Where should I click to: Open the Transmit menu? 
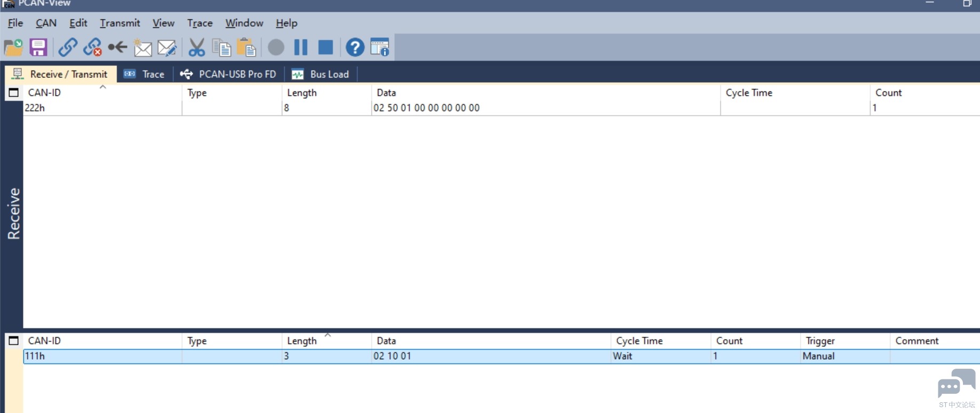tap(119, 23)
